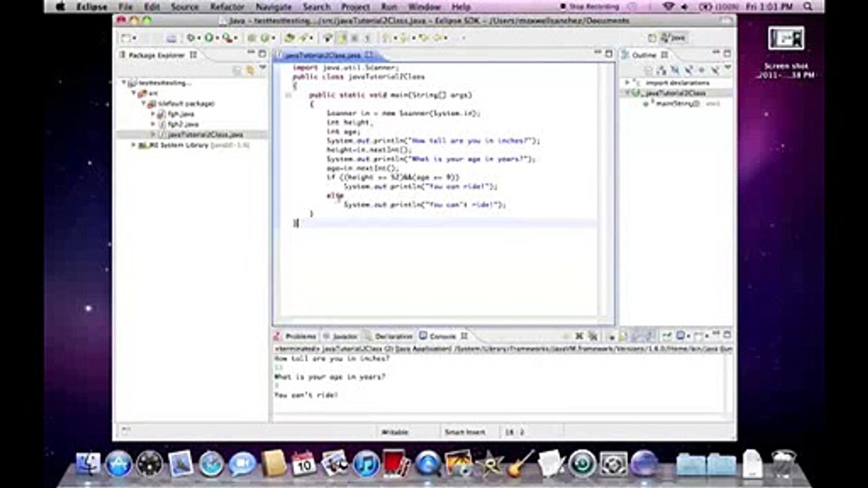Image resolution: width=868 pixels, height=488 pixels.
Task: Select the Outline view tab
Action: [x=644, y=55]
